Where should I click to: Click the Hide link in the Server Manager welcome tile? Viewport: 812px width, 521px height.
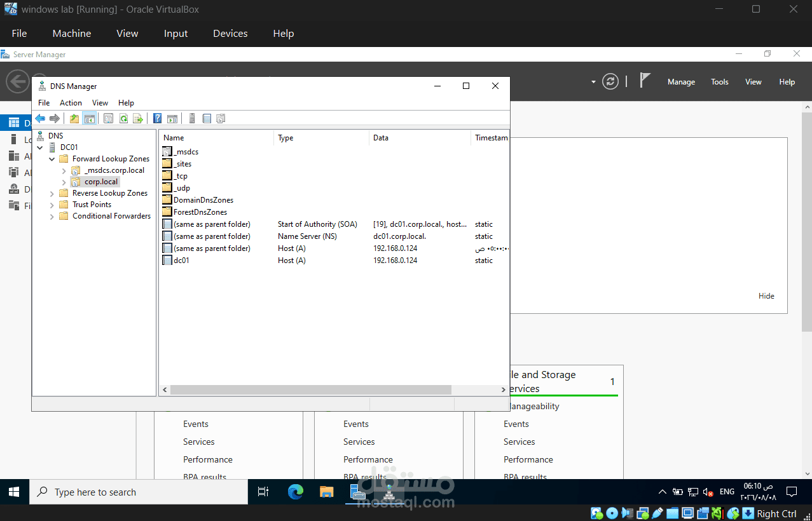point(766,296)
